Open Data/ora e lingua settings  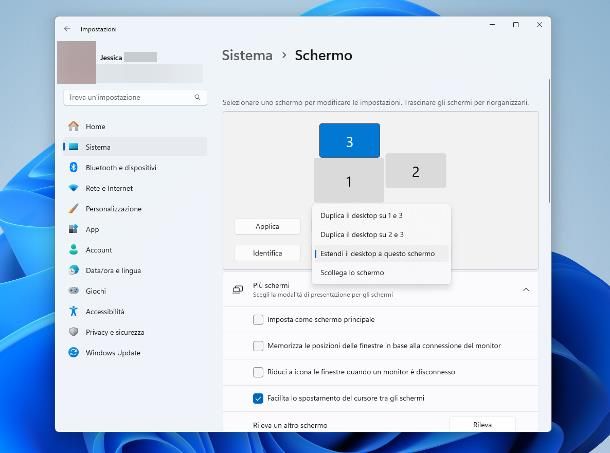pos(135,270)
